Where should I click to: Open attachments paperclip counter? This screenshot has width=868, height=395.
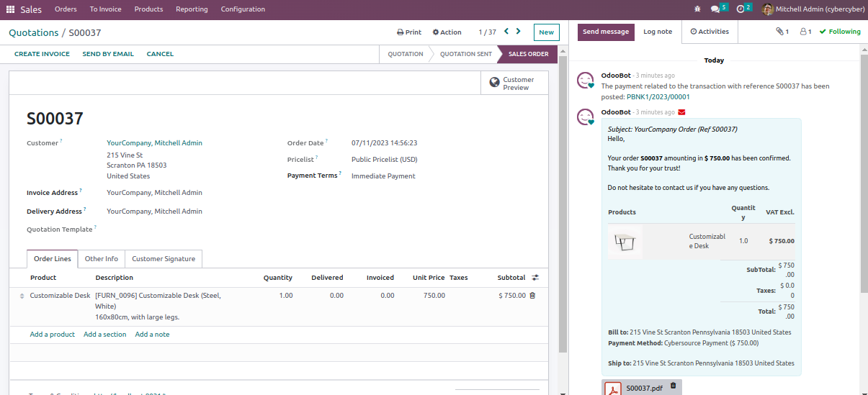click(782, 32)
